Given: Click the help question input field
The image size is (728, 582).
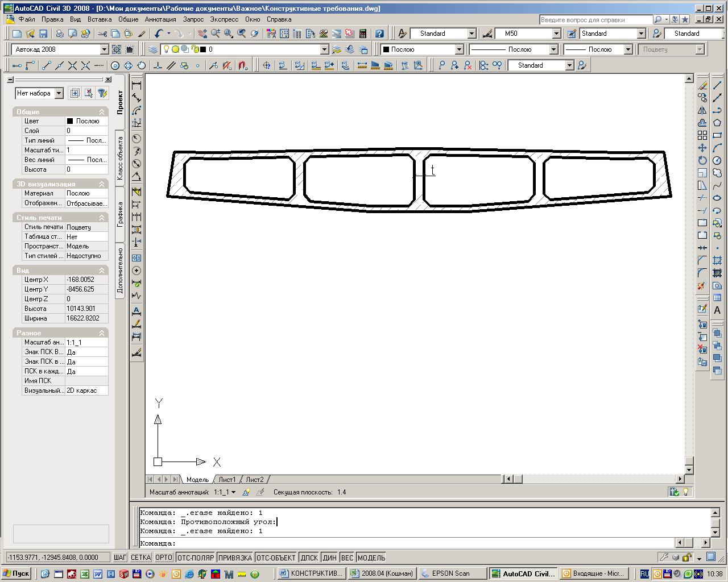Looking at the screenshot, I should [595, 19].
